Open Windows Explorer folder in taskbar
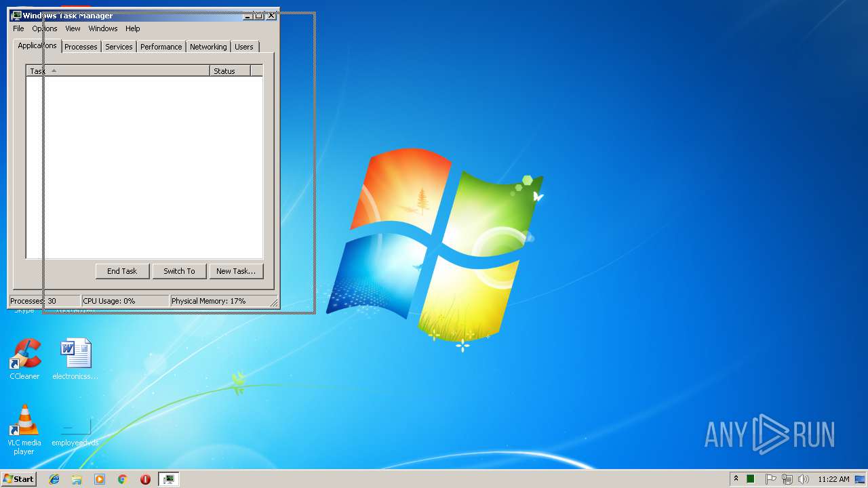Image resolution: width=868 pixels, height=488 pixels. pos(77,479)
